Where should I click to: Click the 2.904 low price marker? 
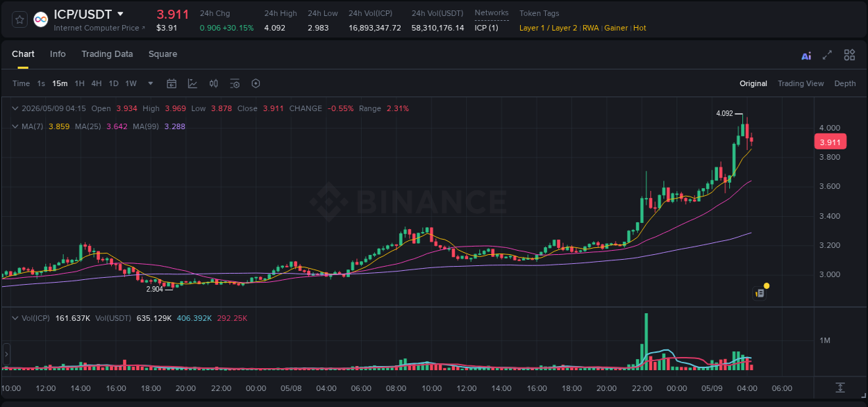click(154, 289)
